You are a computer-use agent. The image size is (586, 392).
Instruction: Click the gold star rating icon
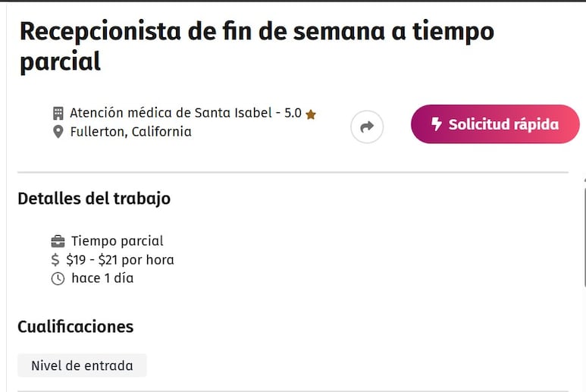(311, 114)
